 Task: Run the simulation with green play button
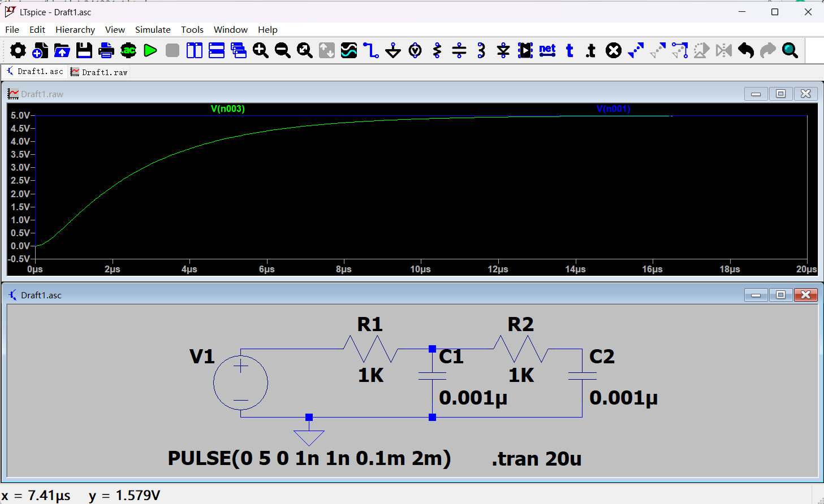[150, 51]
